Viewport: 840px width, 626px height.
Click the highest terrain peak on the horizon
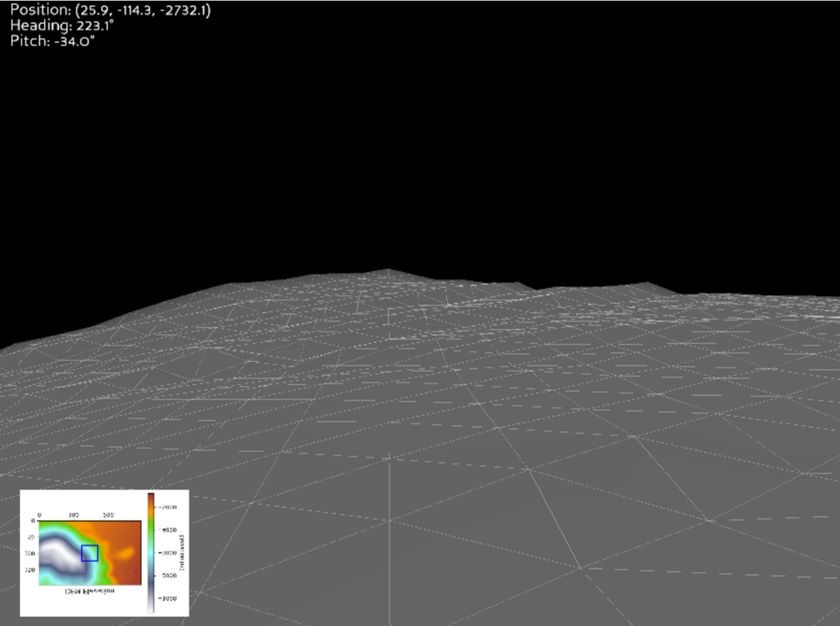tap(387, 271)
